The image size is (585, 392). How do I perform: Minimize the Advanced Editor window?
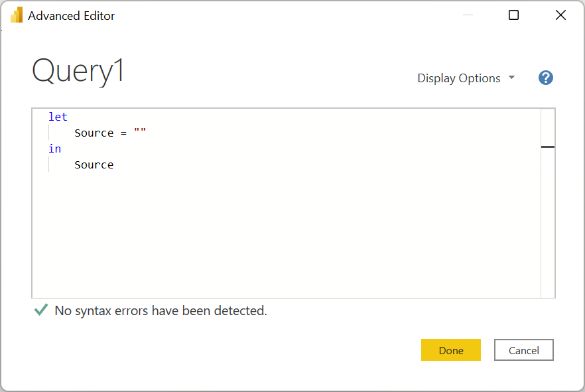468,15
